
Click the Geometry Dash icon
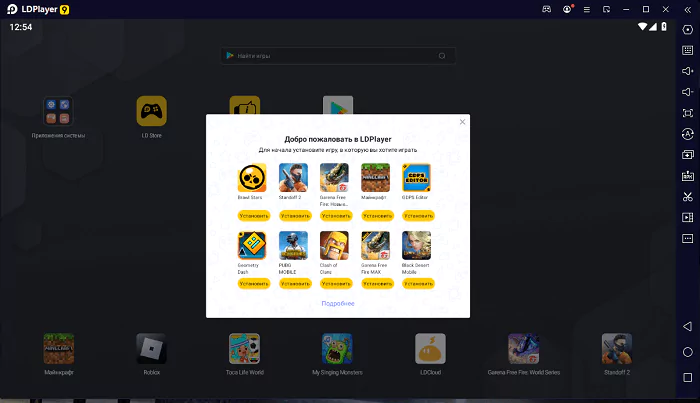point(252,245)
